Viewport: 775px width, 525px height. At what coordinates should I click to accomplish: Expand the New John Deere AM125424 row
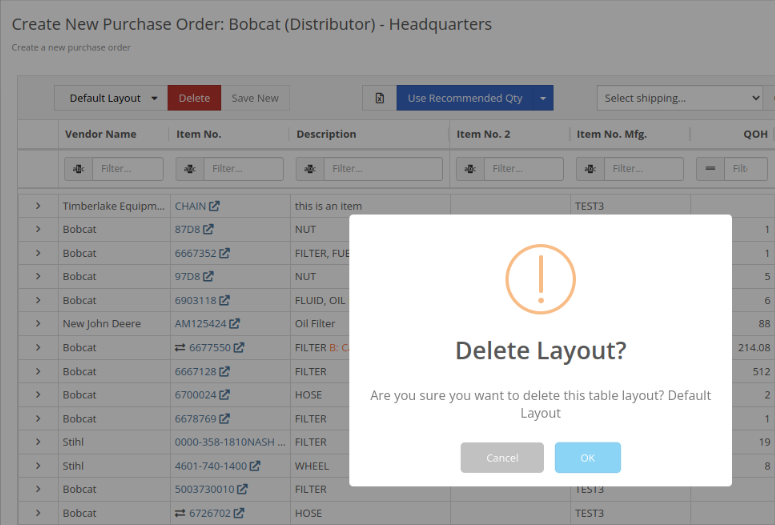point(38,323)
